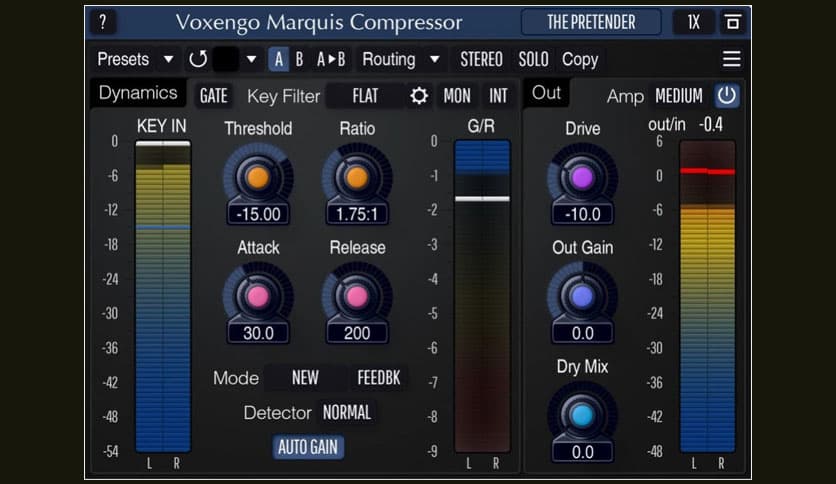Click the black preset color box

pyautogui.click(x=226, y=59)
